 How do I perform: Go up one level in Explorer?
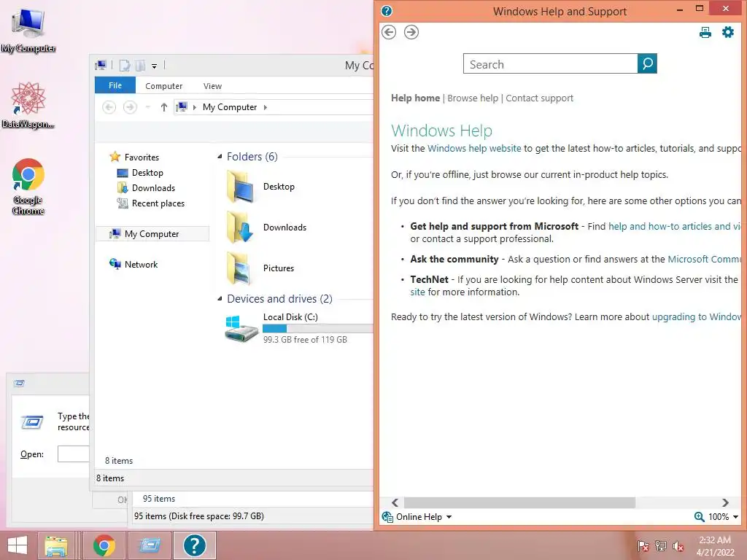164,107
